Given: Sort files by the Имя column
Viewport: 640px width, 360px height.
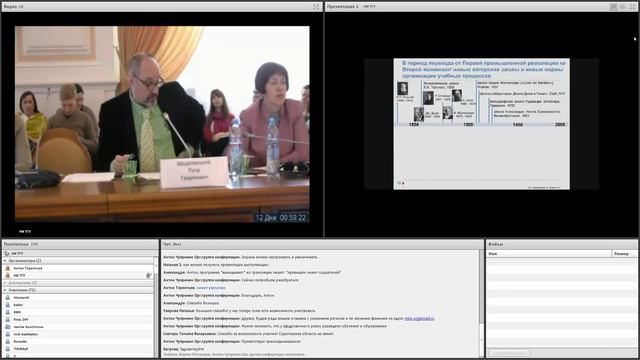Looking at the screenshot, I should (549, 253).
